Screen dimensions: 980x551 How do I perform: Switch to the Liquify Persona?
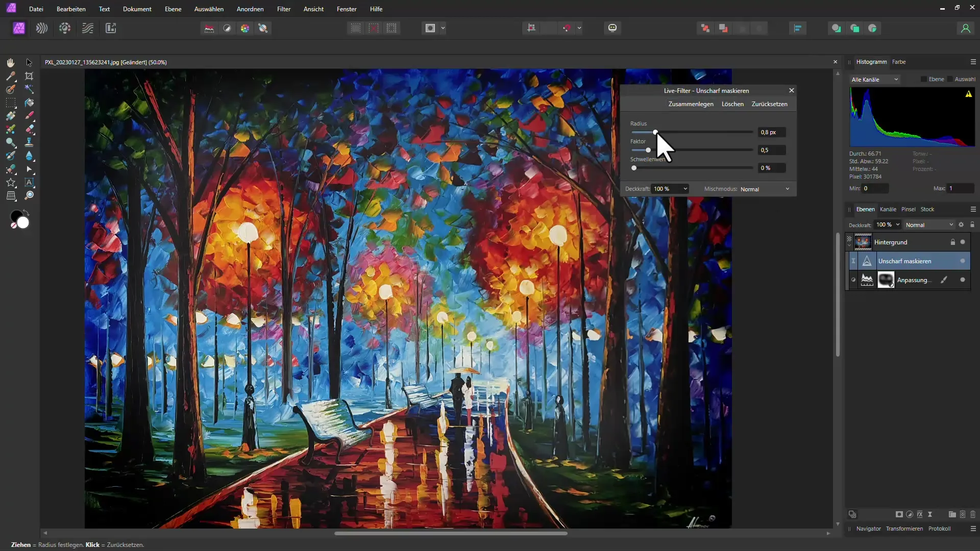42,28
